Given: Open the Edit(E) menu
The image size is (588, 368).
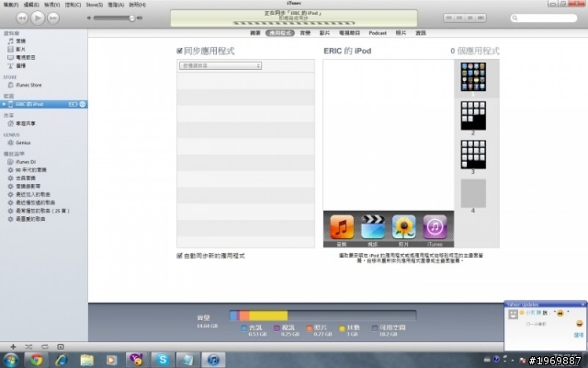Looking at the screenshot, I should click(31, 5).
